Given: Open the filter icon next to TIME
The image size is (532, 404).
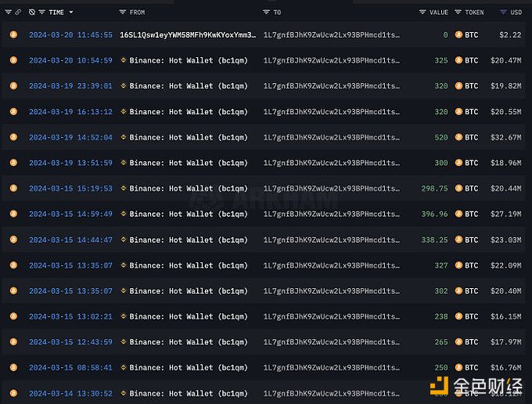Looking at the screenshot, I should (41, 13).
